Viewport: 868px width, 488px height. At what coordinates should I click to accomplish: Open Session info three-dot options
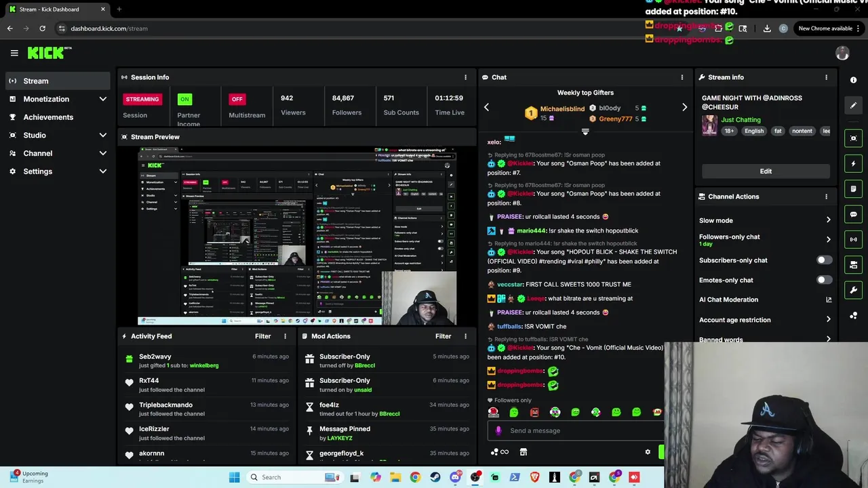(x=465, y=77)
